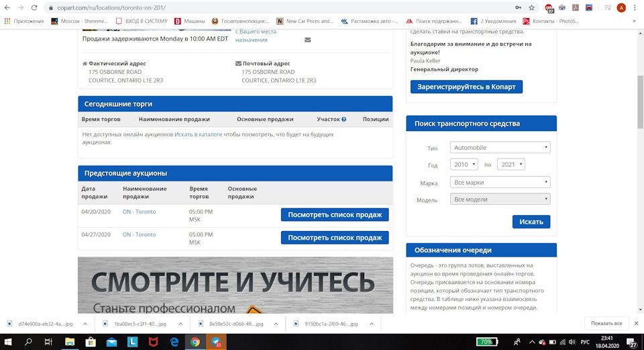The height and width of the screenshot is (350, 644).
Task: Expand options for 1ba08ec5 download
Action: click(x=180, y=324)
